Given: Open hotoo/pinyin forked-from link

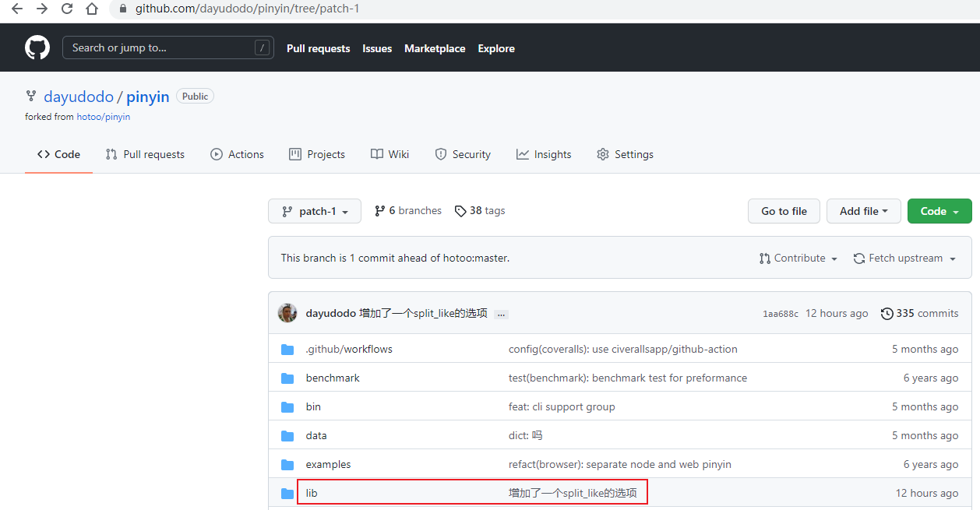Looking at the screenshot, I should pyautogui.click(x=104, y=117).
